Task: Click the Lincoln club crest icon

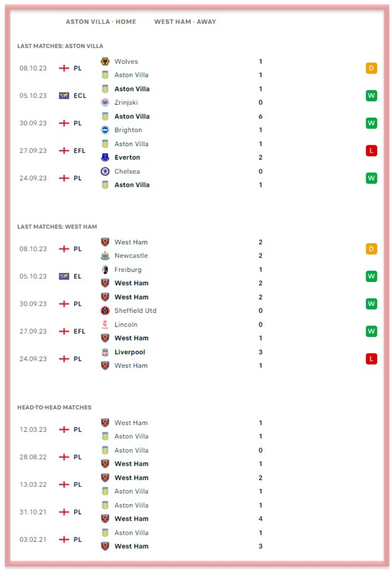Action: 105,324
